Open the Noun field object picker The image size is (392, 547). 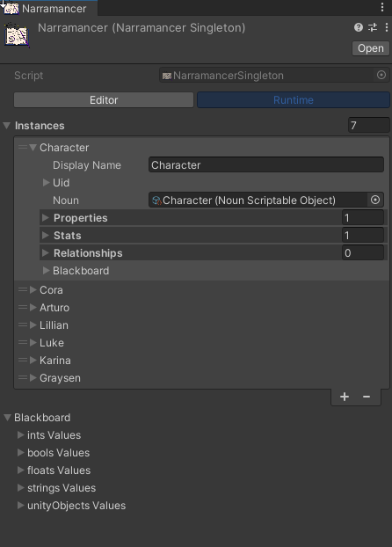tap(375, 200)
